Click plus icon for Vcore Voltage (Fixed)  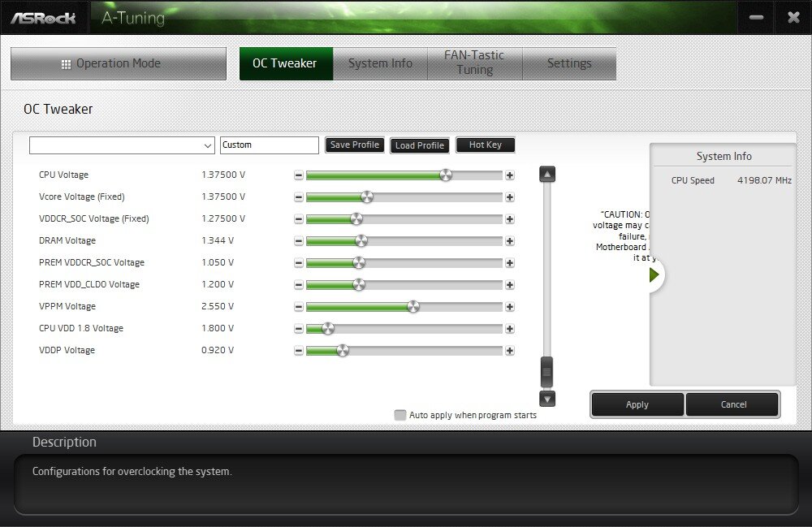point(510,197)
